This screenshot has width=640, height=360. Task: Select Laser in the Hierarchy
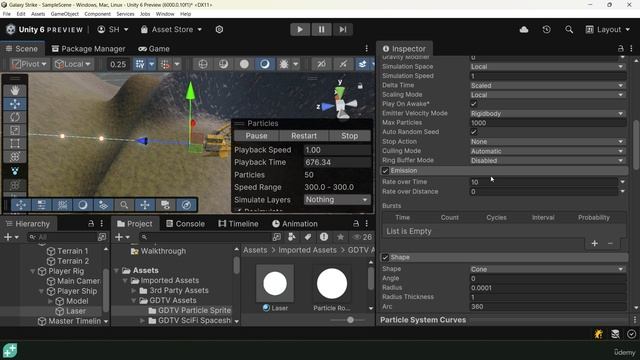coord(76,311)
